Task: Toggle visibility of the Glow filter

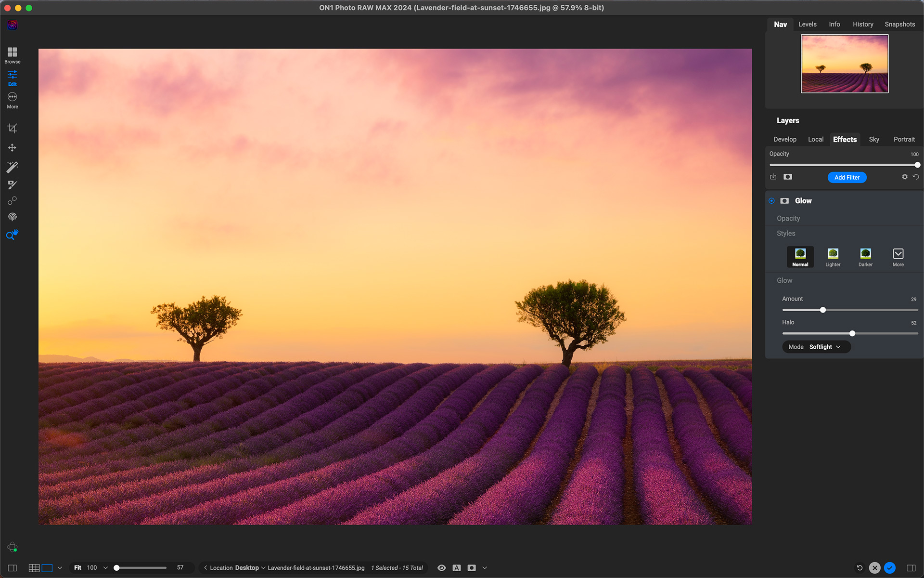Action: click(784, 201)
